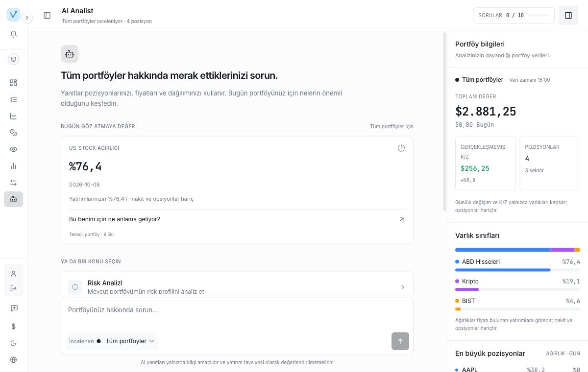Click the 'AĞIRLIK · GÜN' column header

pyautogui.click(x=563, y=353)
